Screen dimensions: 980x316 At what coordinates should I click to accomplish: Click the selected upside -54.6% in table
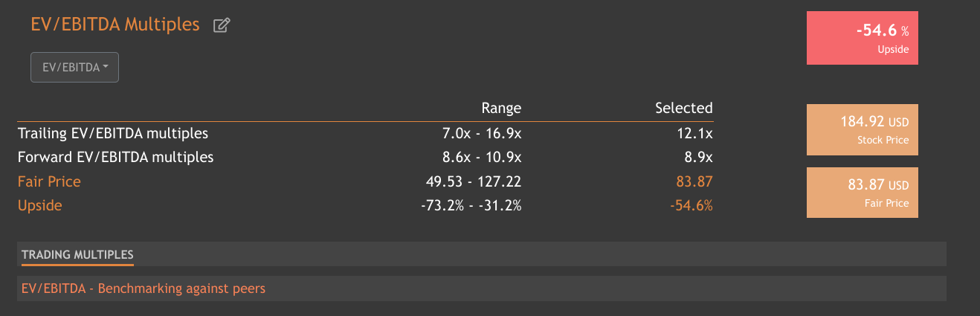click(692, 206)
